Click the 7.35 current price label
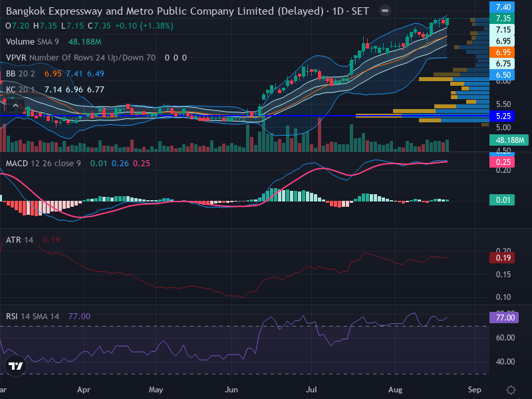 coord(502,19)
